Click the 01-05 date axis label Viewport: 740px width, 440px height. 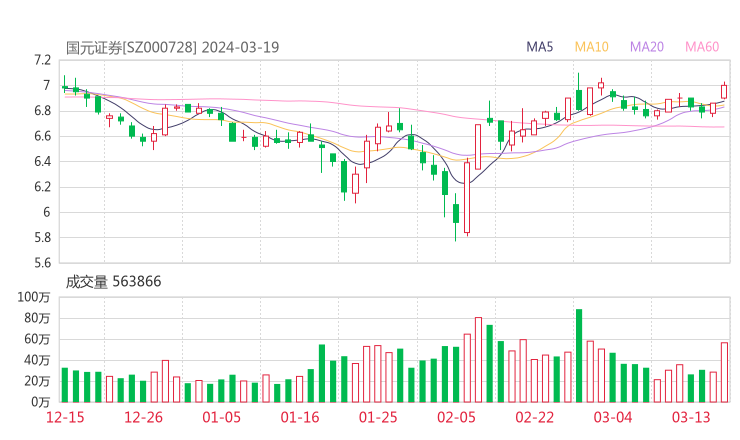pos(221,417)
